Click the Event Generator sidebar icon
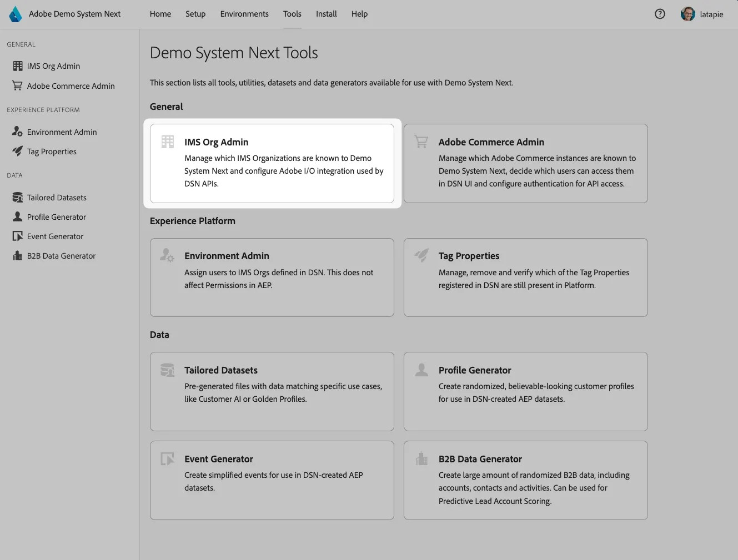Image resolution: width=738 pixels, height=560 pixels. pyautogui.click(x=18, y=236)
